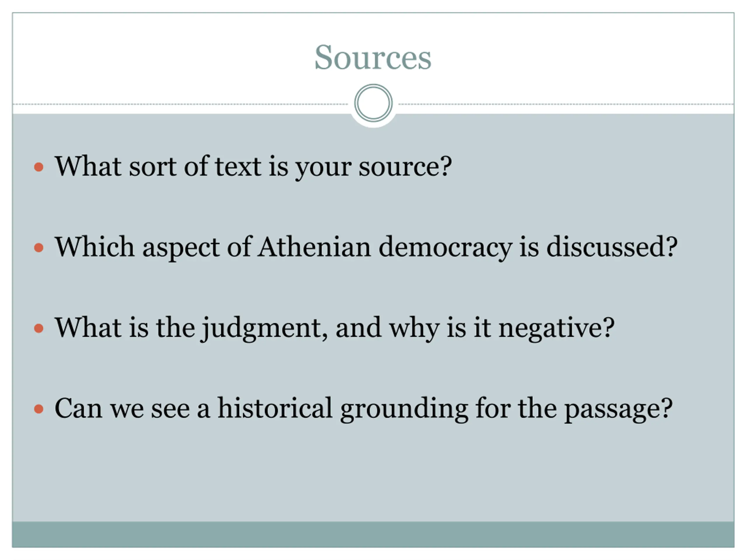Click the orange bullet beside 'Can we see'
The image size is (747, 560).
point(39,409)
